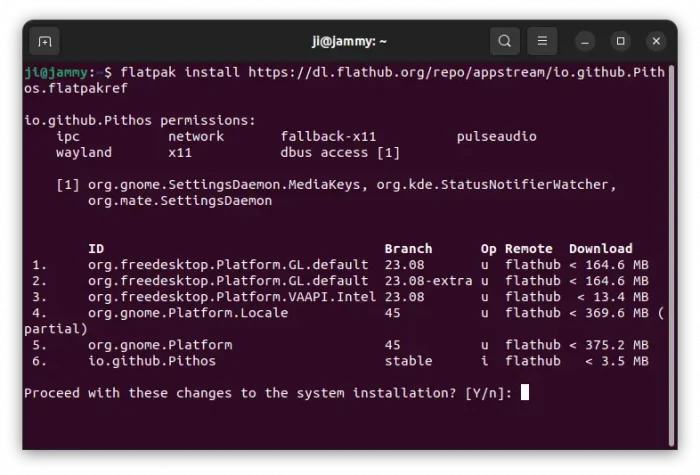Click the Download column header
700x475 pixels.
(x=600, y=249)
